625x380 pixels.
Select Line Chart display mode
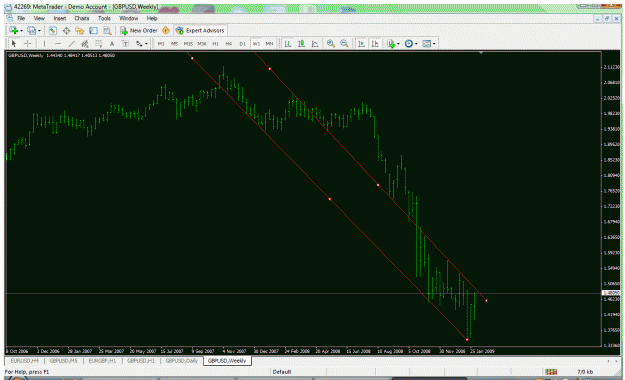pos(315,43)
